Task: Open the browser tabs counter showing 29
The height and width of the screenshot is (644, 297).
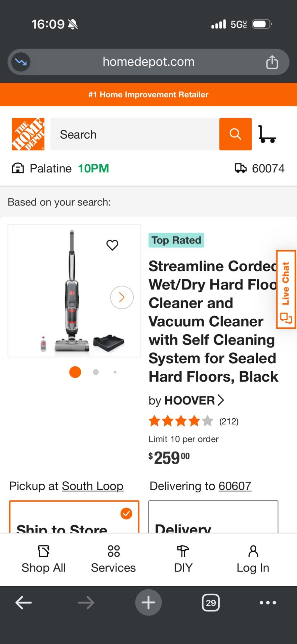Action: point(211,603)
